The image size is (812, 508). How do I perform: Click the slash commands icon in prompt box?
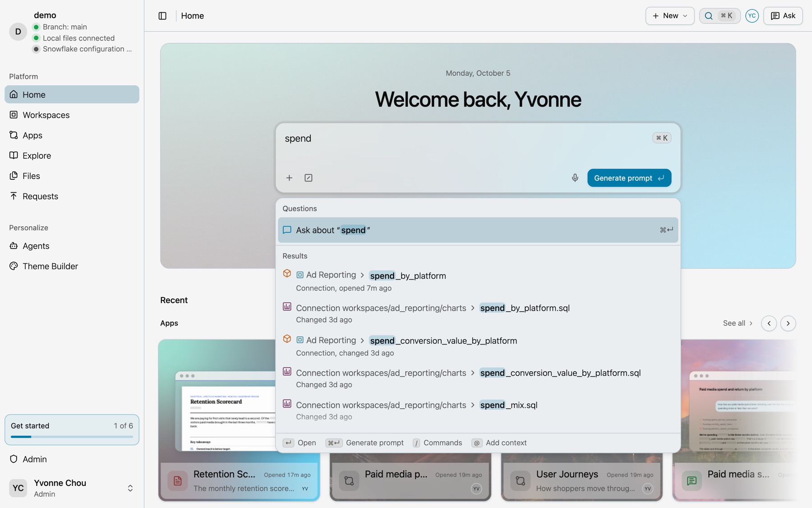point(308,178)
